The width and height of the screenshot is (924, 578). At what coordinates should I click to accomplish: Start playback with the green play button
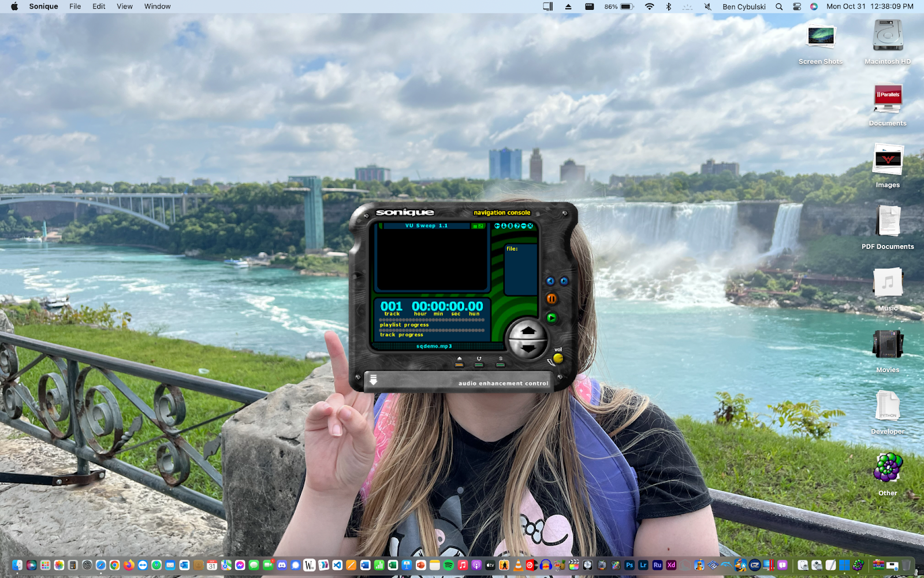552,318
